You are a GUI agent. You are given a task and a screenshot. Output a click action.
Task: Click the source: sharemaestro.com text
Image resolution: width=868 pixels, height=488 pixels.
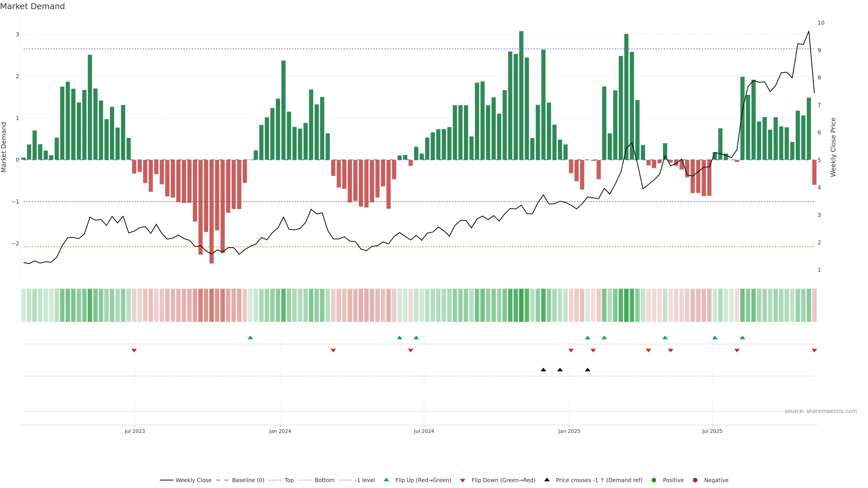coord(821,411)
